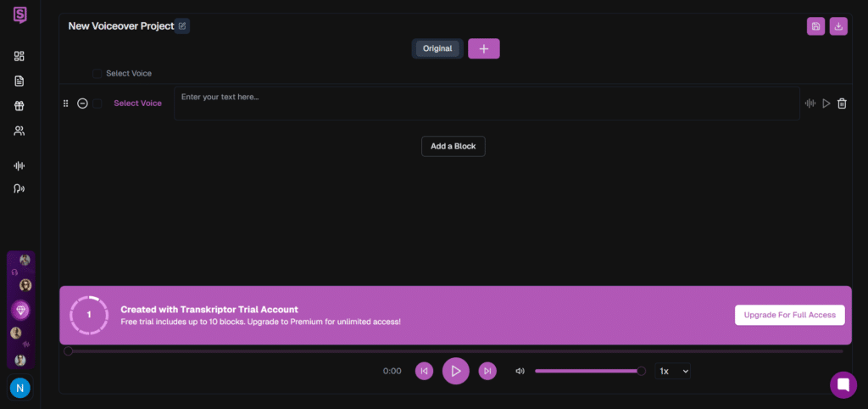Click the Add a Block button

(x=453, y=146)
